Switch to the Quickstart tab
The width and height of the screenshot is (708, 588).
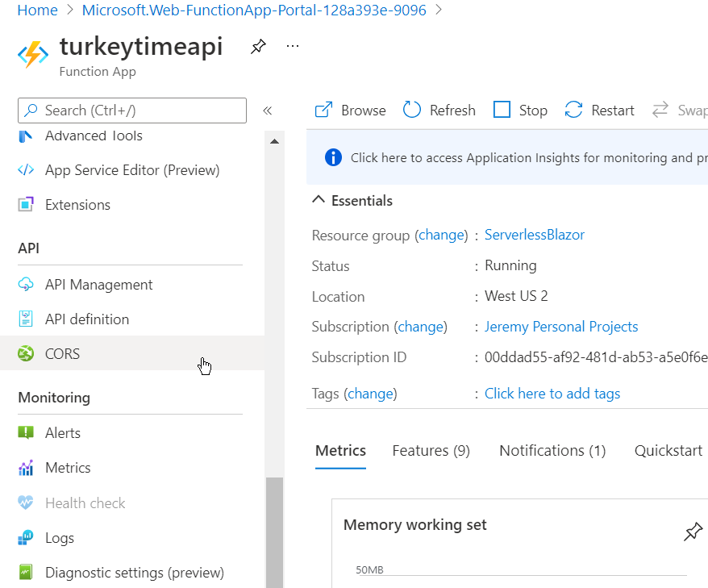tap(668, 450)
